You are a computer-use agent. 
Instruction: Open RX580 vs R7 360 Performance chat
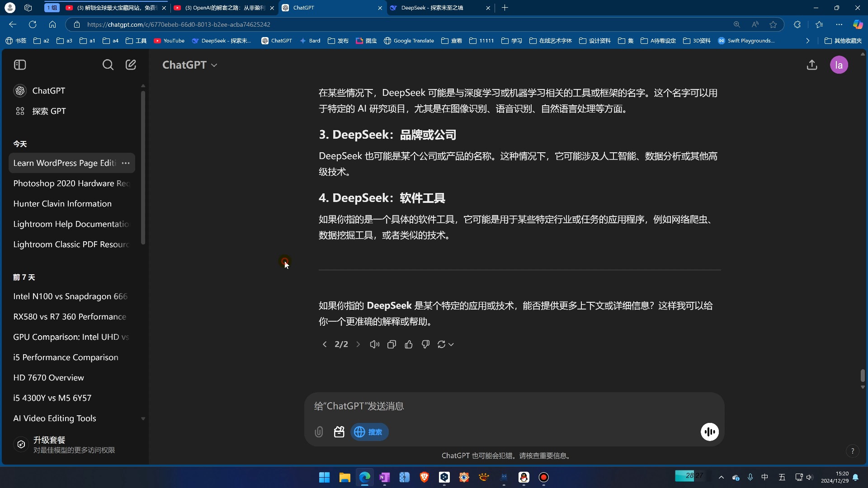[x=72, y=317]
